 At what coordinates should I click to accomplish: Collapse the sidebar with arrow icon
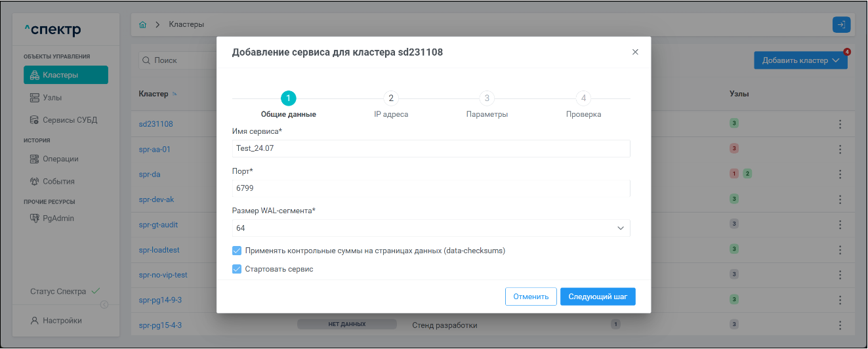coord(104,304)
